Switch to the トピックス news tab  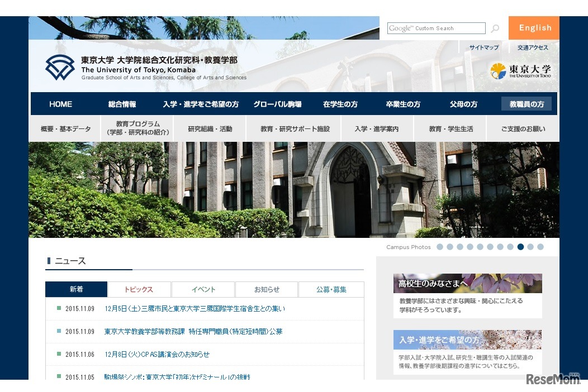pos(139,289)
